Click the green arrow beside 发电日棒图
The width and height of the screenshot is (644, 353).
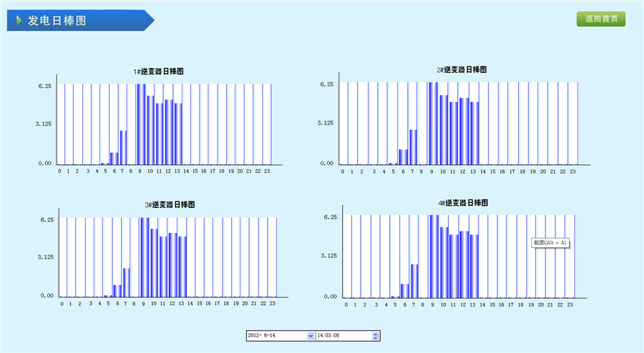coord(19,21)
